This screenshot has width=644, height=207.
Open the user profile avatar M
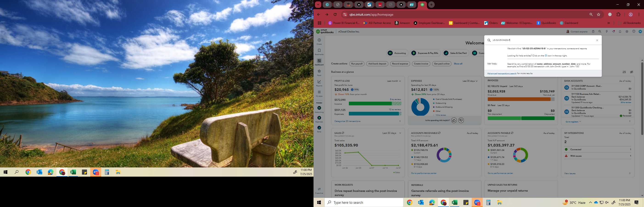640,32
